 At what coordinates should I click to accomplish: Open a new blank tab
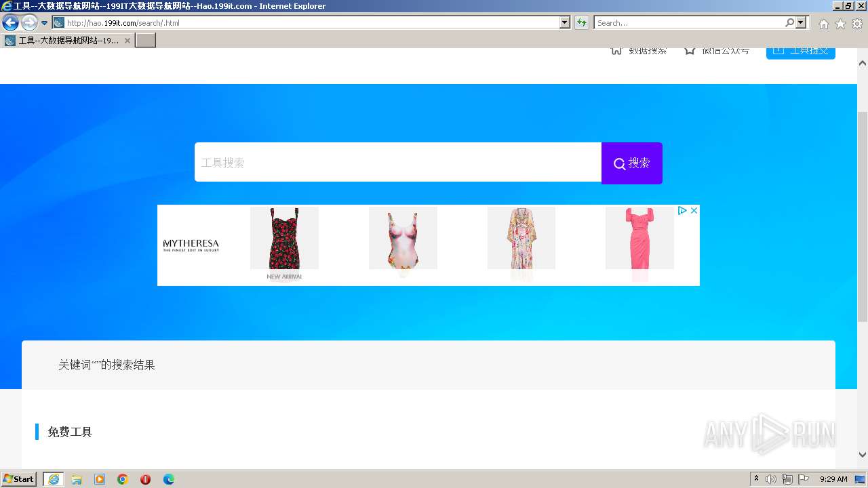pos(146,41)
